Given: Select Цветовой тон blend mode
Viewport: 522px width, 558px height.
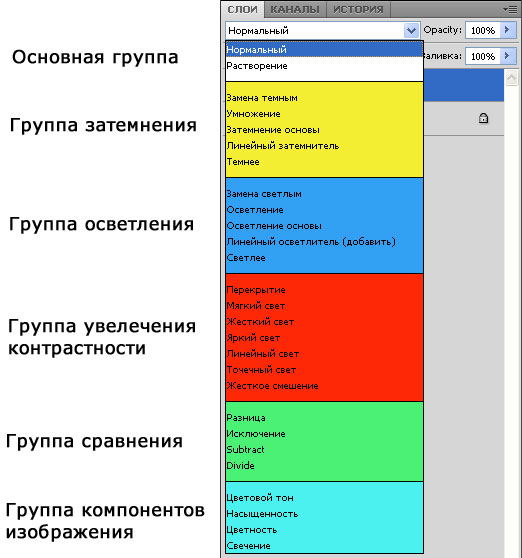Looking at the screenshot, I should click(324, 498).
